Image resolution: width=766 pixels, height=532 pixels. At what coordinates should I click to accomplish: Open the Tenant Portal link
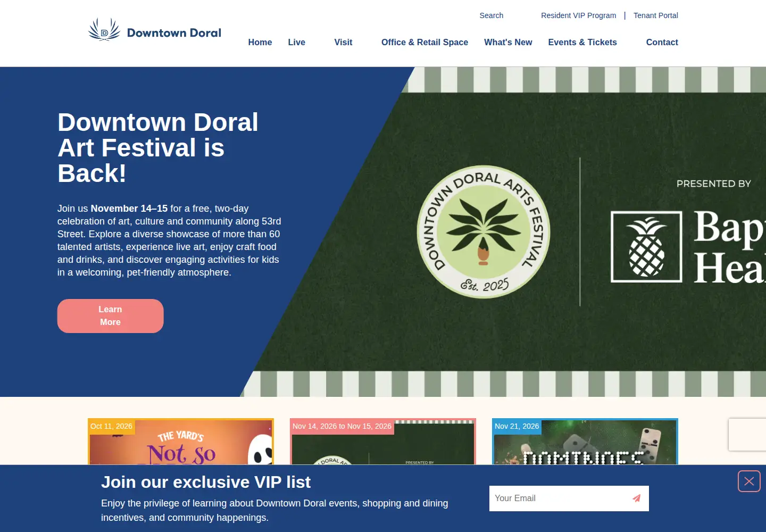[656, 15]
